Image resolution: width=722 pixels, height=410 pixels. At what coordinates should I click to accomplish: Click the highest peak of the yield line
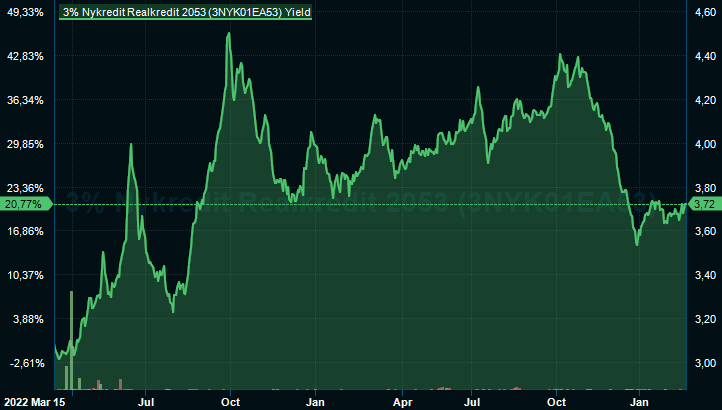pyautogui.click(x=229, y=34)
